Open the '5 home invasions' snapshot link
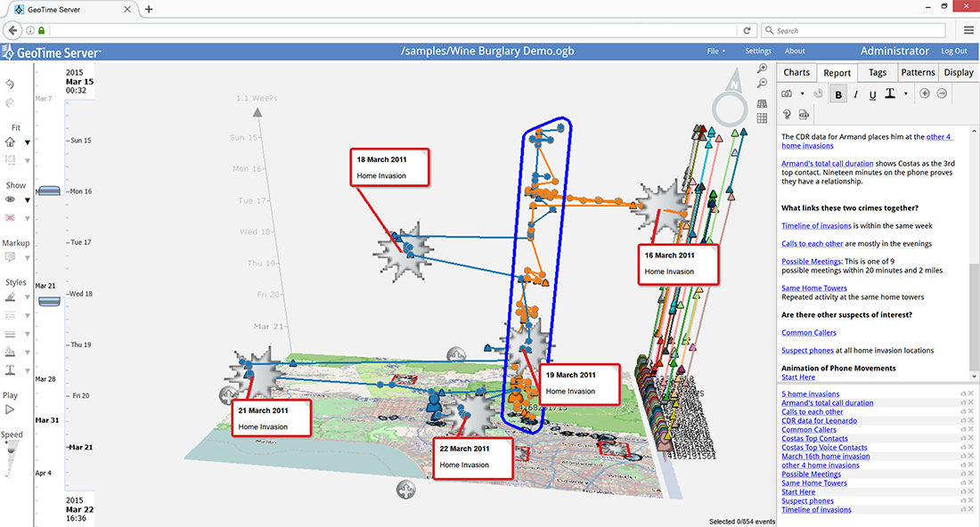 pos(810,394)
